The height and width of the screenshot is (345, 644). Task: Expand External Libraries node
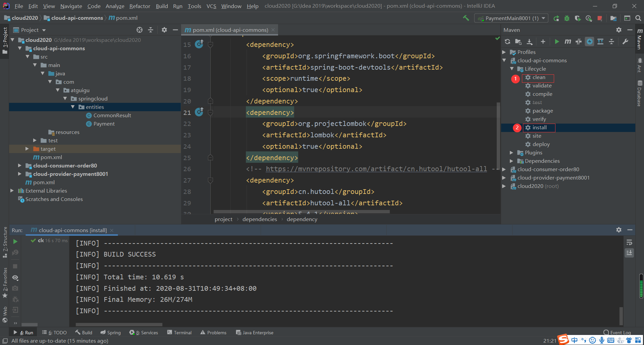click(12, 191)
